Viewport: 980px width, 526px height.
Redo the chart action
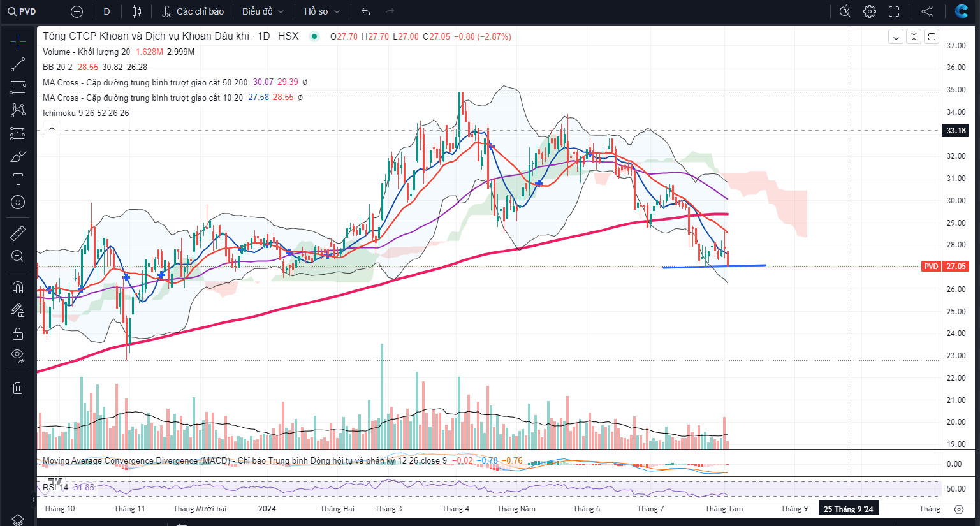click(x=390, y=11)
